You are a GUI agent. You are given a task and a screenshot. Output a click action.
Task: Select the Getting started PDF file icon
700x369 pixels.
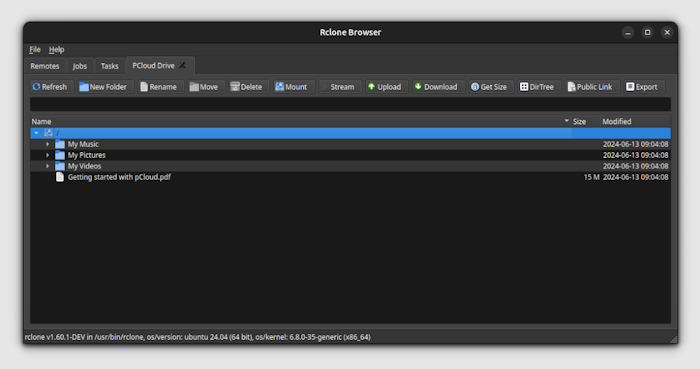tap(60, 177)
